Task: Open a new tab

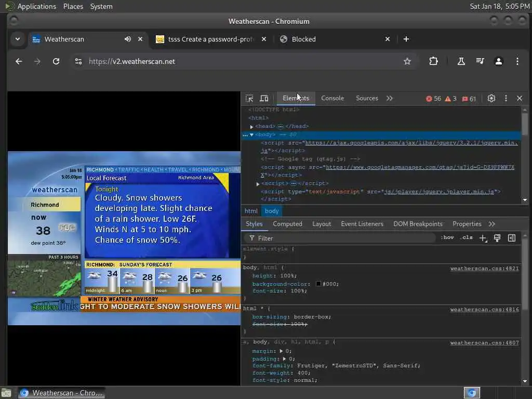Action: coord(406,39)
